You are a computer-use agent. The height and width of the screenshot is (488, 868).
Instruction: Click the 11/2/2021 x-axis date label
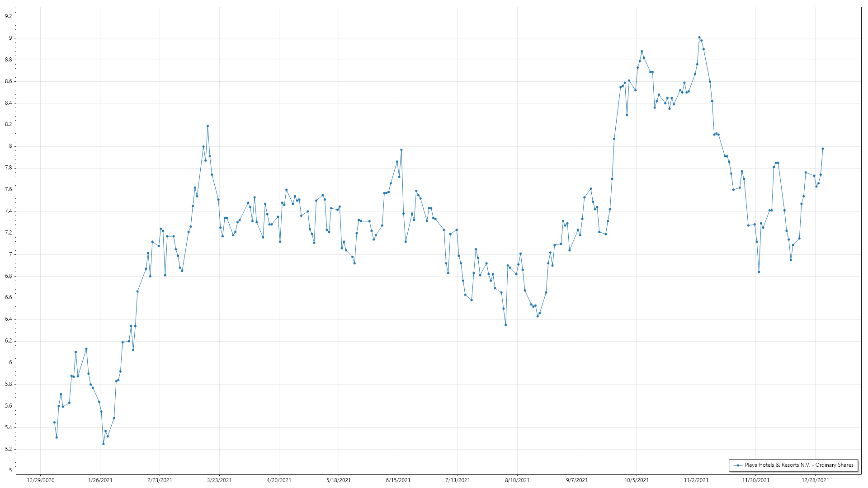[696, 480]
